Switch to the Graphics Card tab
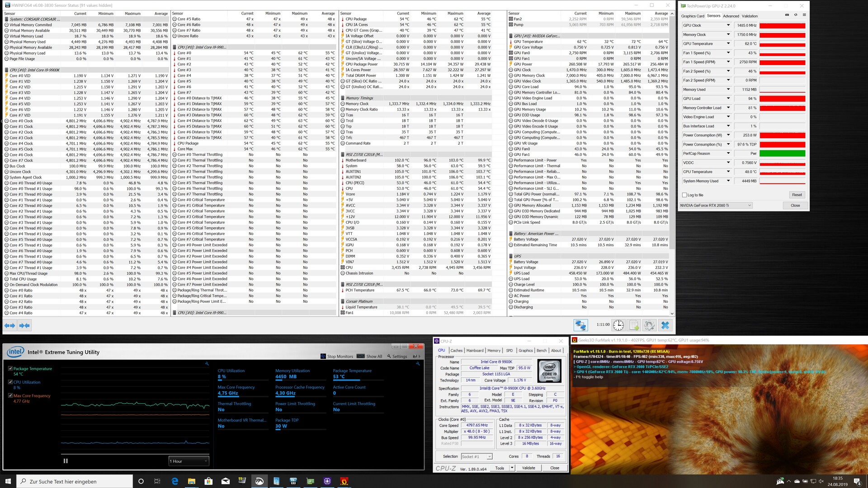Screen dimensions: 868x488 [x=693, y=16]
